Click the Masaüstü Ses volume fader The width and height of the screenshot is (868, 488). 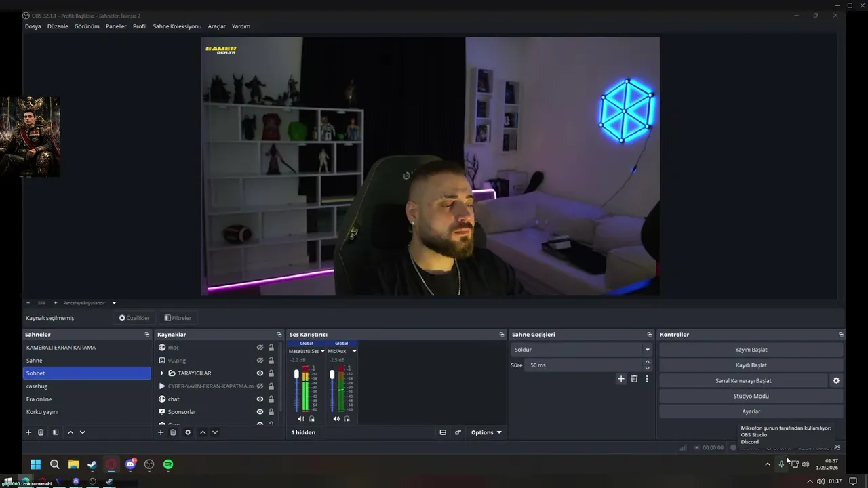pos(296,374)
